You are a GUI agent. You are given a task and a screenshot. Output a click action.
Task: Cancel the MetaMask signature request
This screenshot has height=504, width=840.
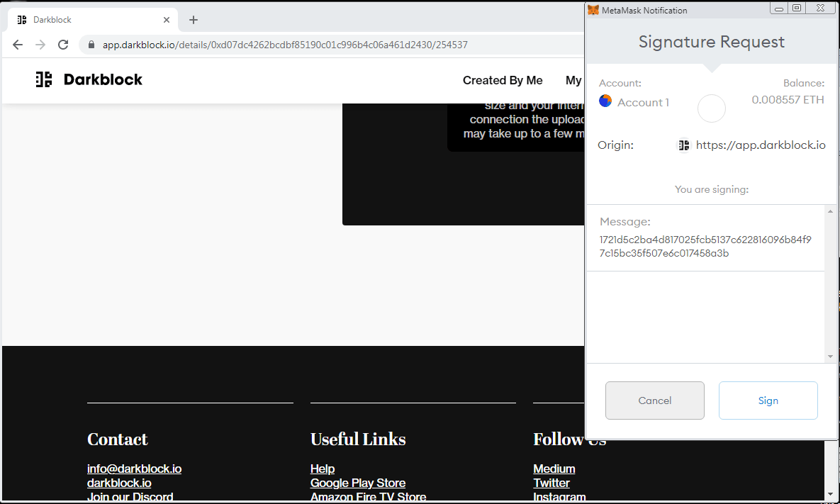coord(655,400)
